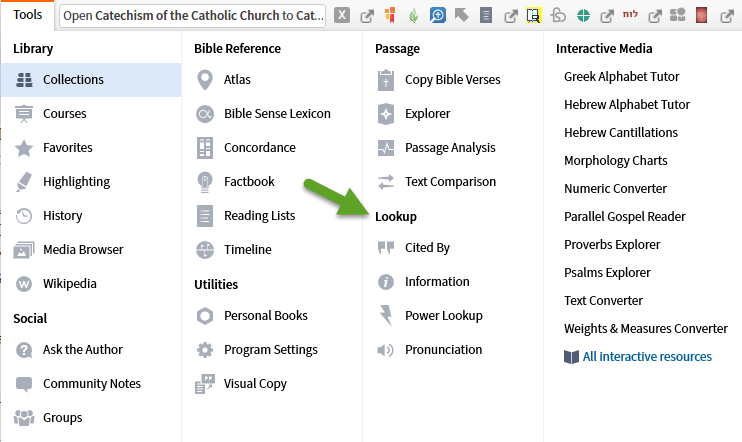Screen dimensions: 742x442
Task: Click the History clock icon
Action: [24, 216]
